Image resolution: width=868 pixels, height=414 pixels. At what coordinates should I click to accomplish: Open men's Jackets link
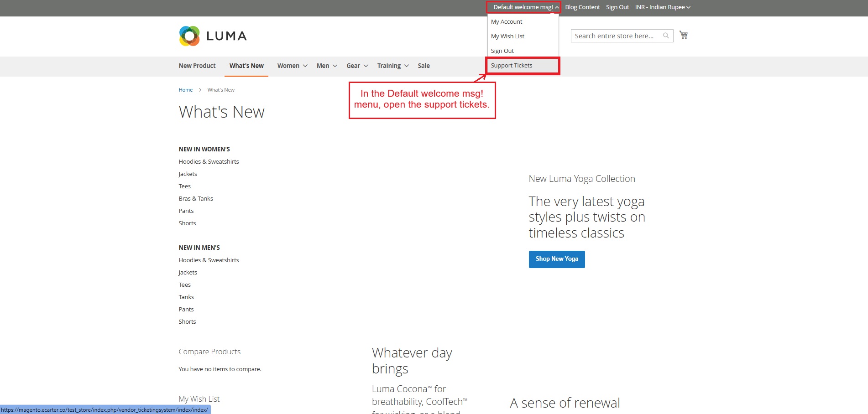click(x=188, y=273)
